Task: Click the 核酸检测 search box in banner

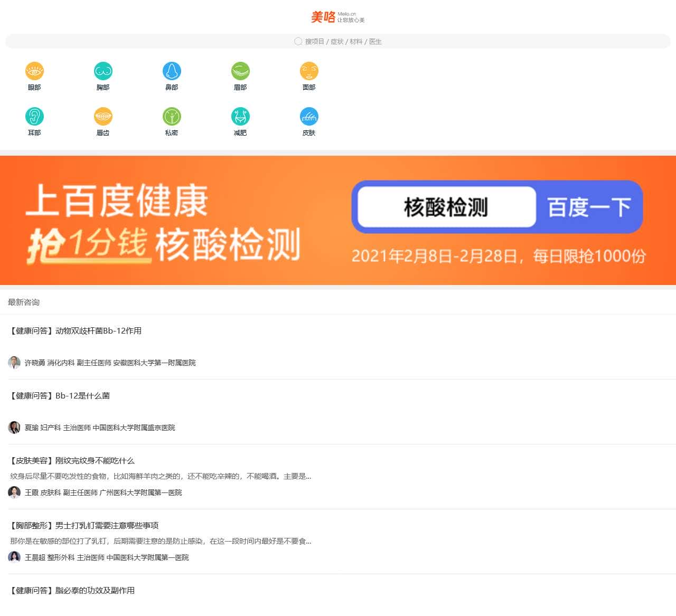Action: [446, 207]
